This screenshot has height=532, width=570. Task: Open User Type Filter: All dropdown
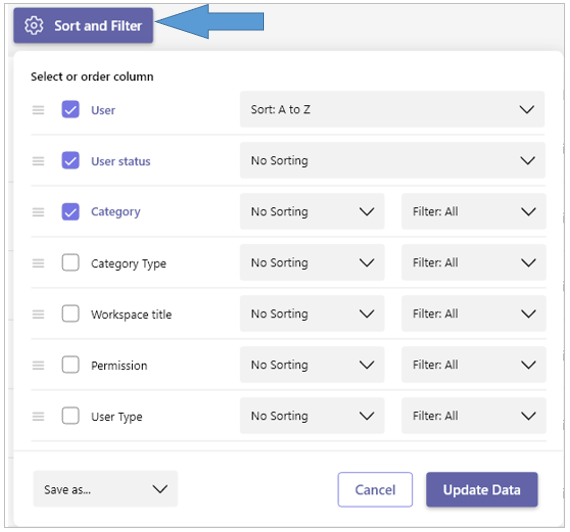pos(474,416)
